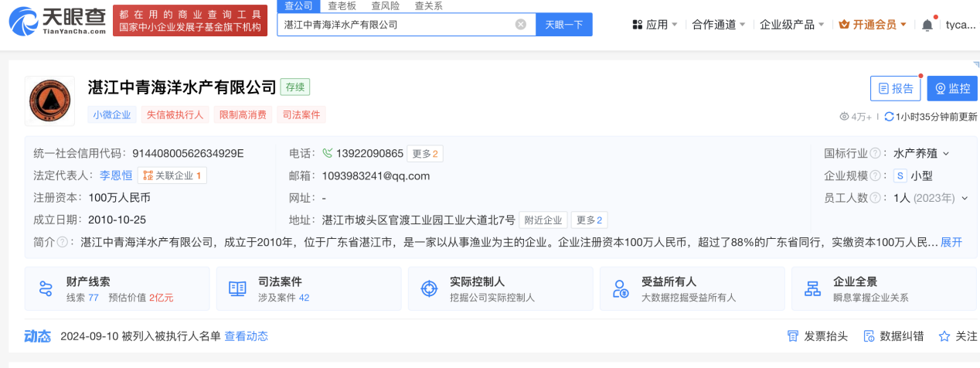
Task: Click the TianYanCha logo
Action: (x=56, y=21)
